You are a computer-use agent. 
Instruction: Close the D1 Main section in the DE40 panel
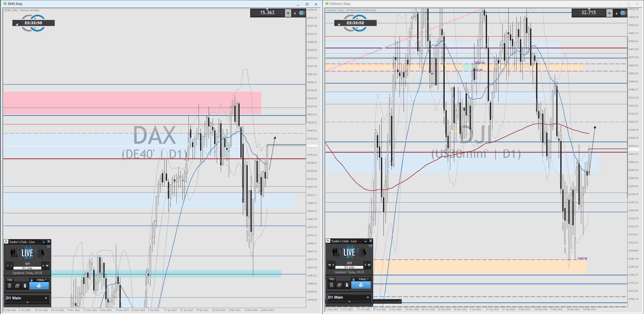tap(46, 298)
